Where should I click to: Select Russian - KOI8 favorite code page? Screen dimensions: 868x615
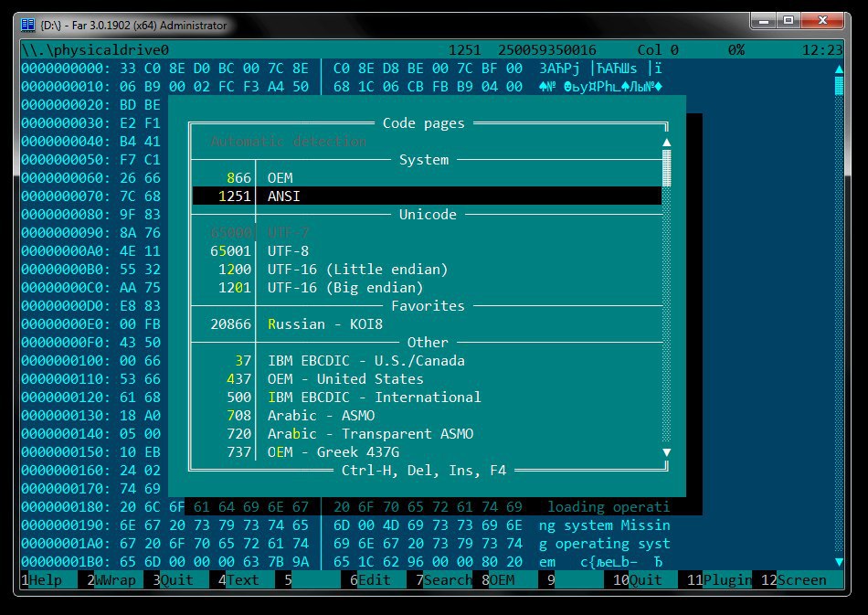(x=427, y=323)
